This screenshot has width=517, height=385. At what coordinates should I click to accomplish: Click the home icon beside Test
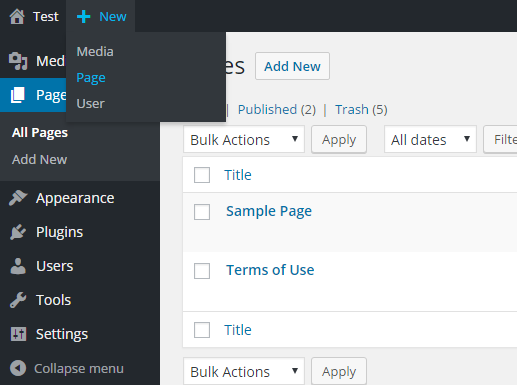[x=17, y=17]
